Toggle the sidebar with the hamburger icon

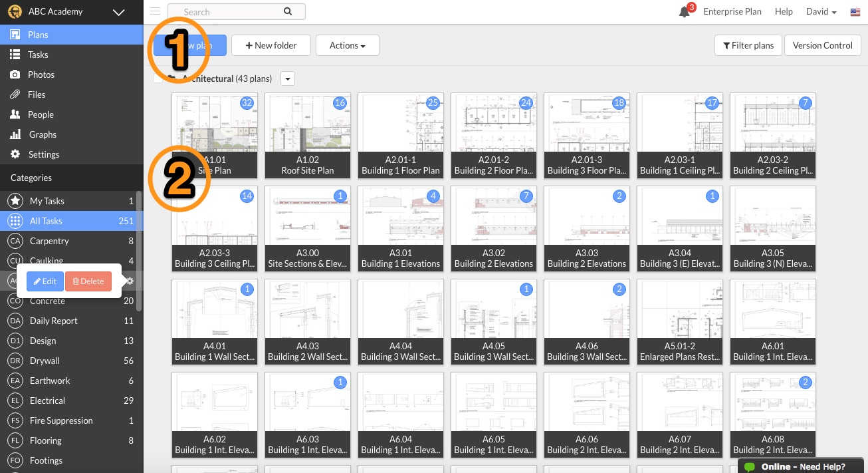(x=155, y=11)
